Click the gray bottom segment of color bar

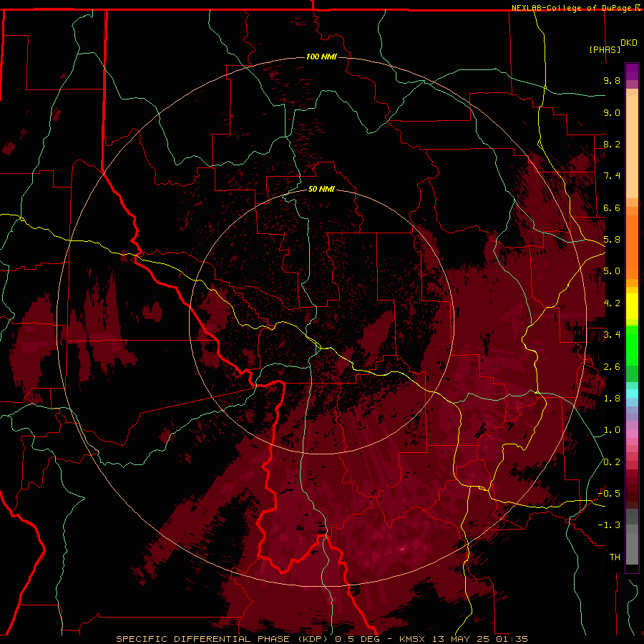click(632, 546)
